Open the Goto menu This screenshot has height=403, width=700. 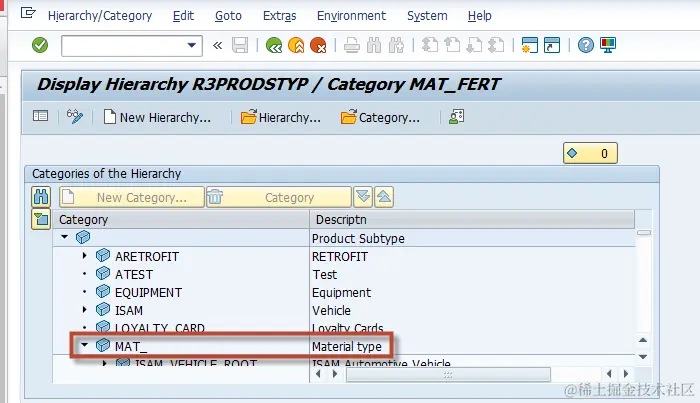228,16
